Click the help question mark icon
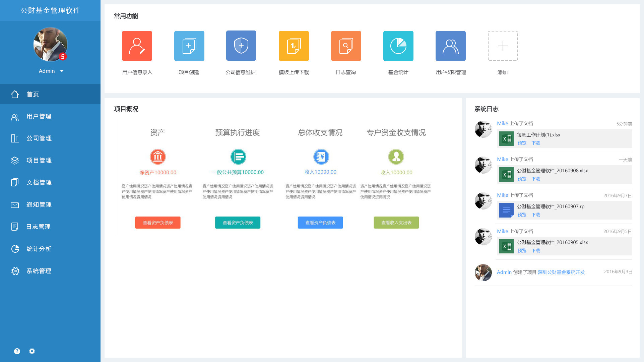Screen dimensions: 644x362 coord(17,351)
